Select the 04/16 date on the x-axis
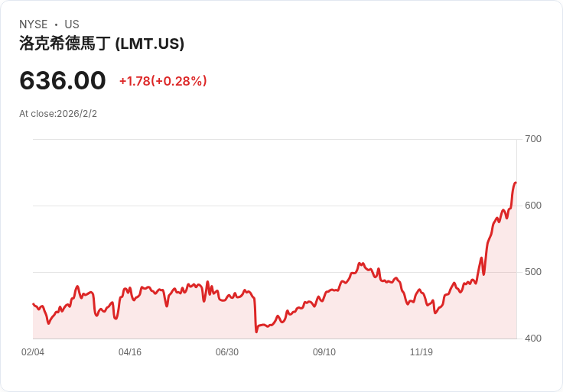 (x=130, y=352)
